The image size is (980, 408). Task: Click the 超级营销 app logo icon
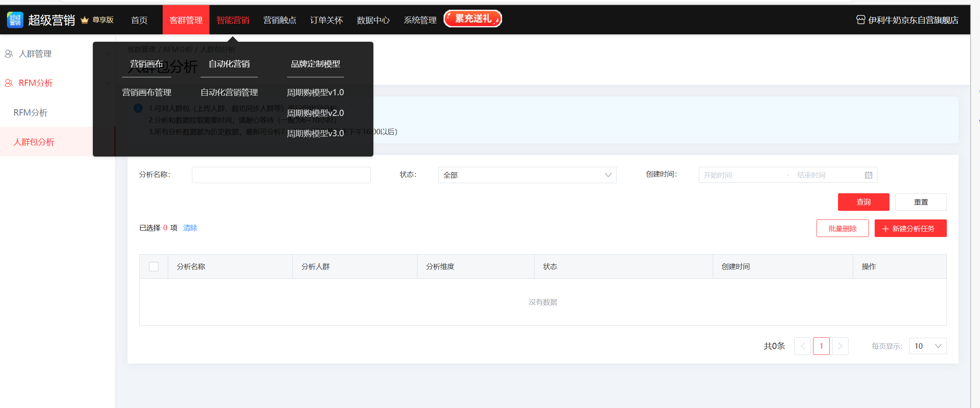point(15,20)
